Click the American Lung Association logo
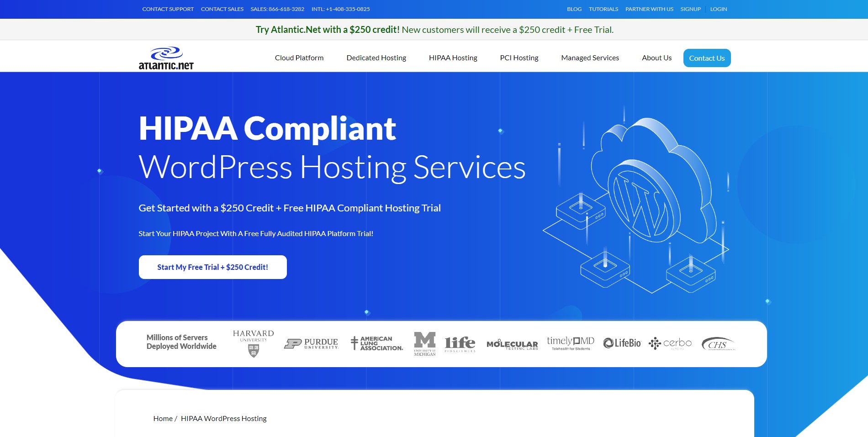Viewport: 868px width, 437px height. (376, 343)
